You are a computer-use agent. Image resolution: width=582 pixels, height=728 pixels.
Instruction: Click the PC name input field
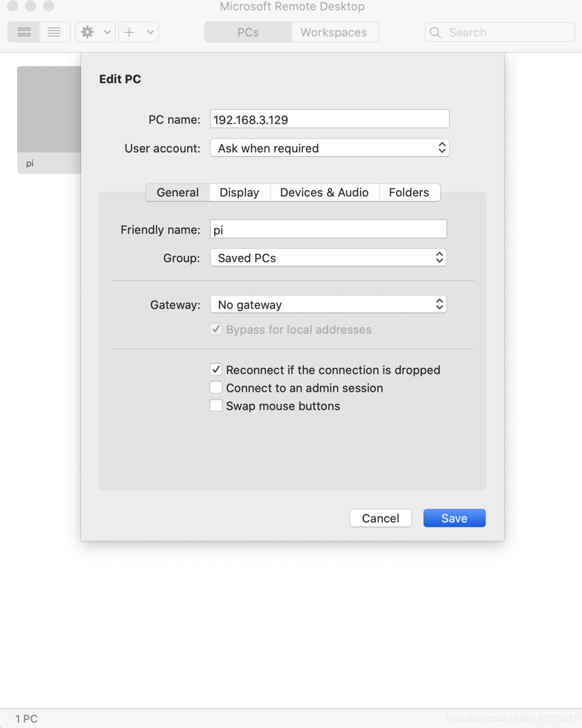click(330, 119)
